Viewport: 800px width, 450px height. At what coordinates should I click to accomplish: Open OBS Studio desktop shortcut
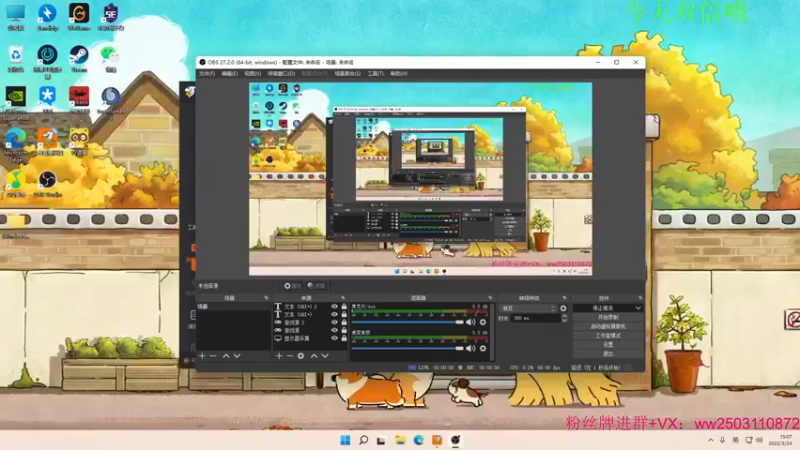point(47,184)
